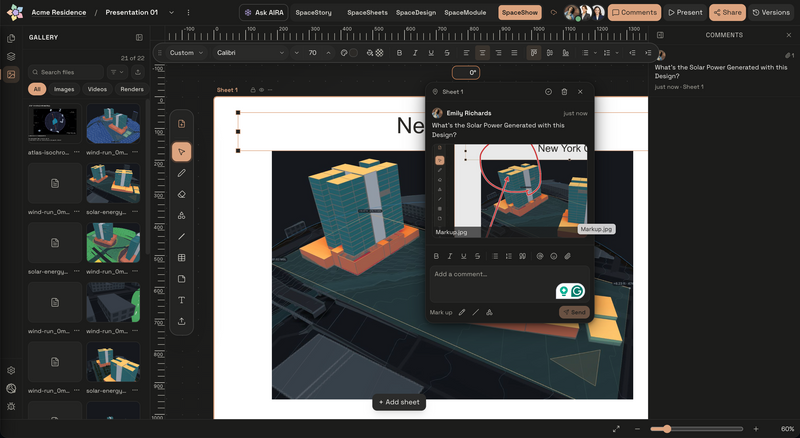800x438 pixels.
Task: Open numbered list options dropdown arrow
Action: (x=617, y=53)
